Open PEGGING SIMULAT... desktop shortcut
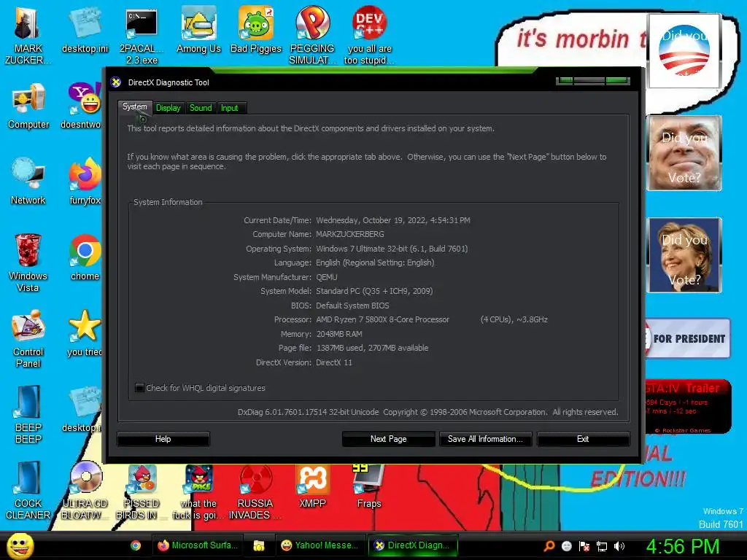The image size is (747, 560). click(x=312, y=36)
